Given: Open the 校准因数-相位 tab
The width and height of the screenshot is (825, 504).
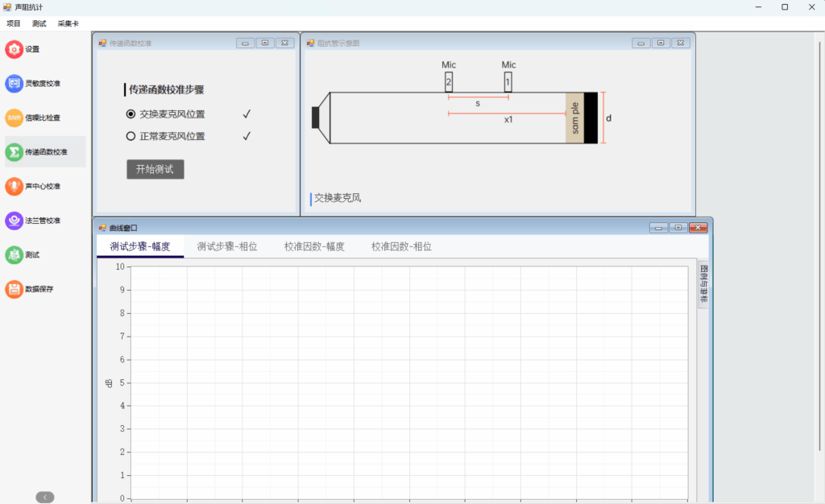Looking at the screenshot, I should coord(401,246).
